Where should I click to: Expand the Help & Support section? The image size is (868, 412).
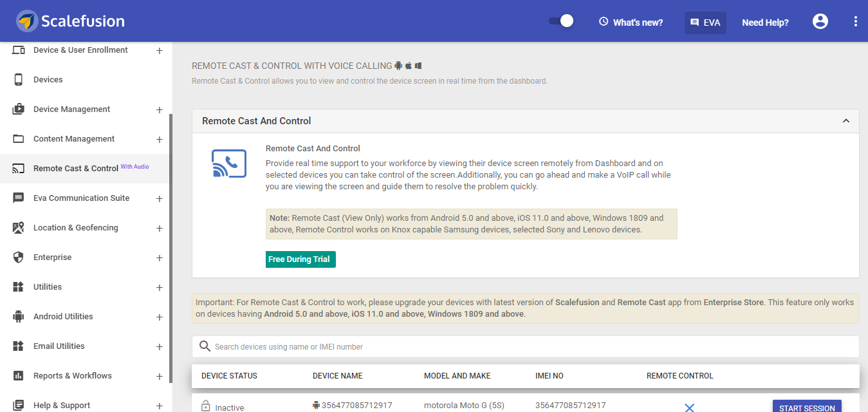160,406
